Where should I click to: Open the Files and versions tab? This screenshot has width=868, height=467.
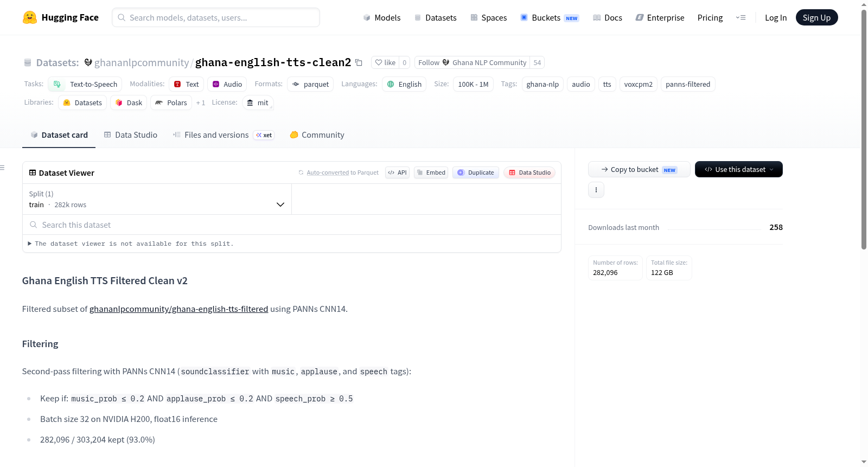pos(224,135)
